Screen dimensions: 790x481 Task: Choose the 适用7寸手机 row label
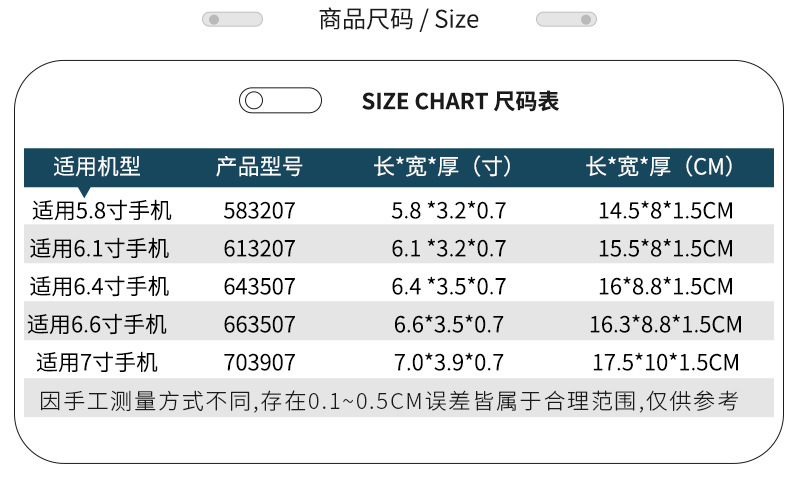pyautogui.click(x=97, y=361)
